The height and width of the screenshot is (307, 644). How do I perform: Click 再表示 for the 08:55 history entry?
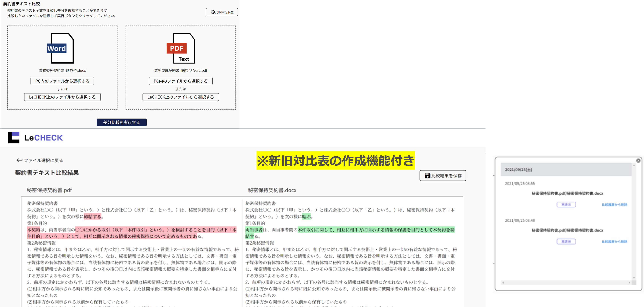(x=566, y=205)
